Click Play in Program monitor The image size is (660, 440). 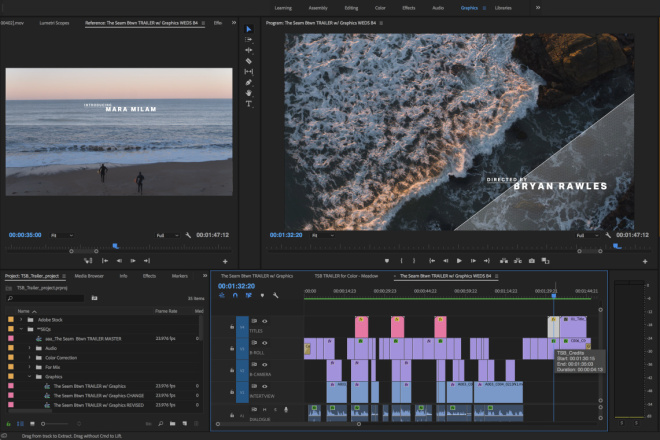coord(459,261)
